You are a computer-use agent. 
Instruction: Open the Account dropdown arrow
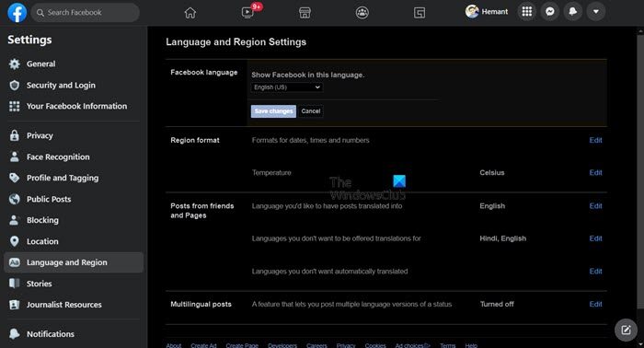point(596,11)
